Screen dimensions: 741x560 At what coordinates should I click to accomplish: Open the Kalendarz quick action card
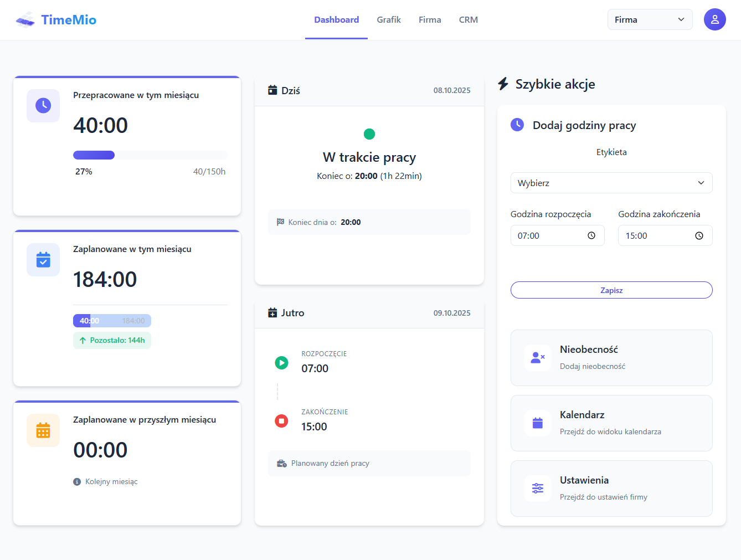point(611,423)
